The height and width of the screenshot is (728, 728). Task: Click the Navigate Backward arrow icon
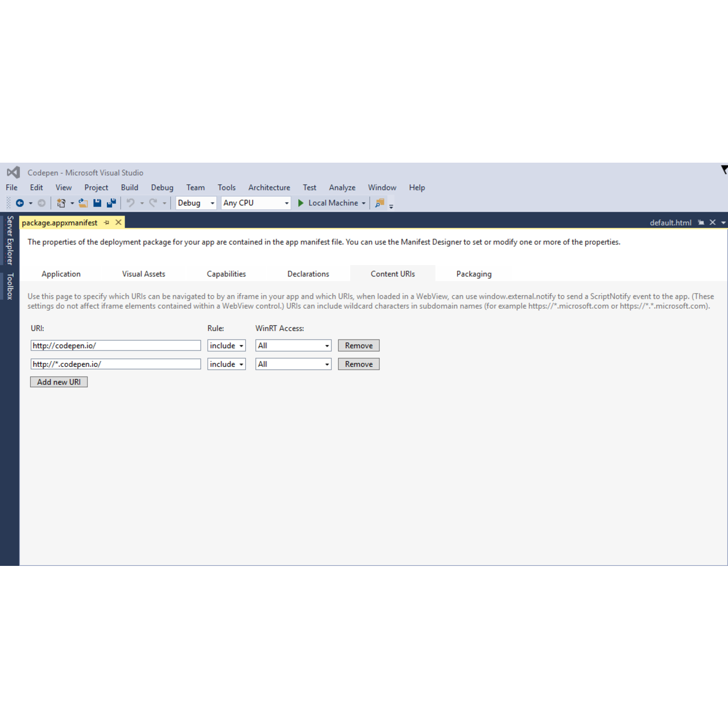click(20, 203)
